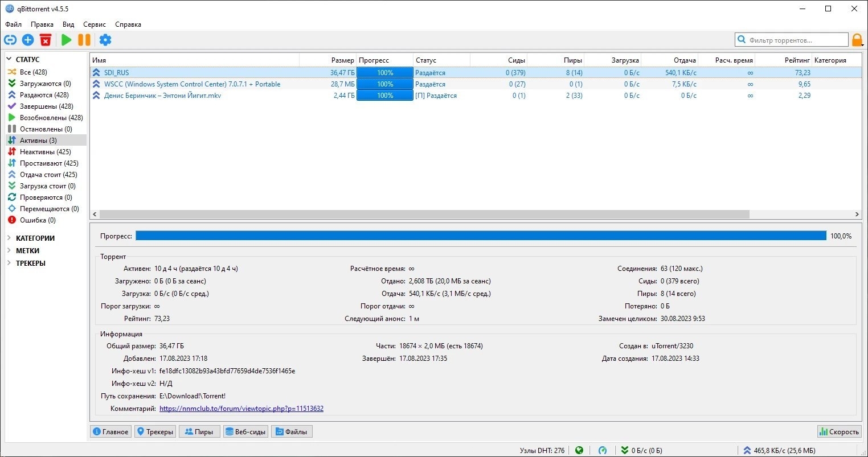Switch to the Главное tab
The height and width of the screenshot is (457, 868).
point(110,432)
